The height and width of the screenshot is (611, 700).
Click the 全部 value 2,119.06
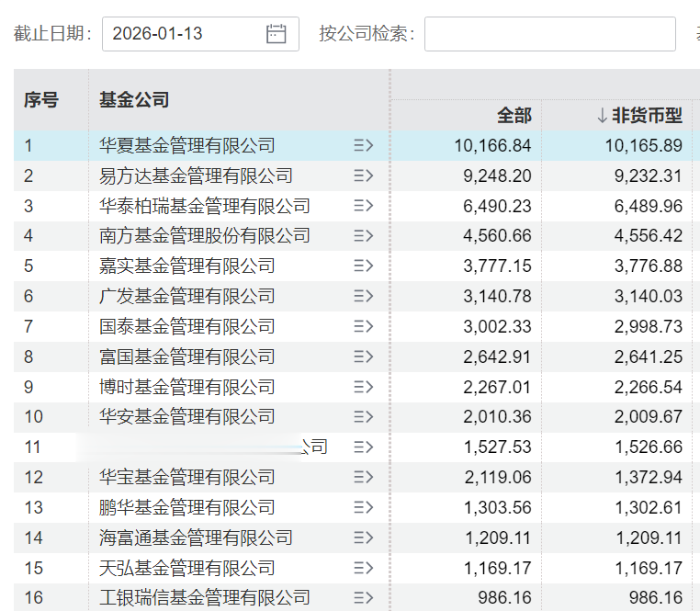coord(497,478)
